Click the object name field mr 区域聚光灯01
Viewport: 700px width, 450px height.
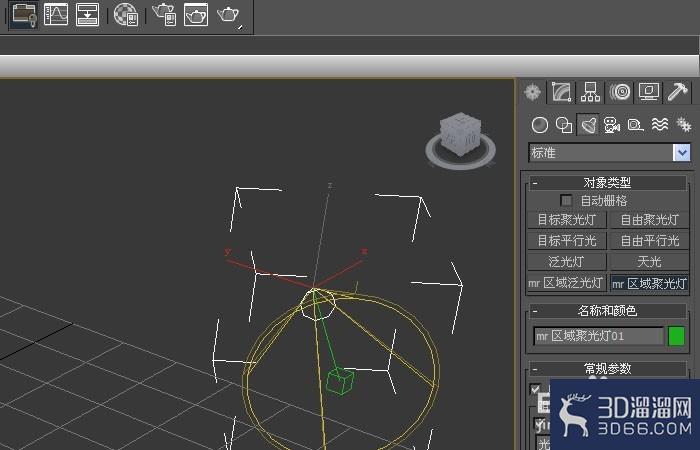(x=598, y=336)
